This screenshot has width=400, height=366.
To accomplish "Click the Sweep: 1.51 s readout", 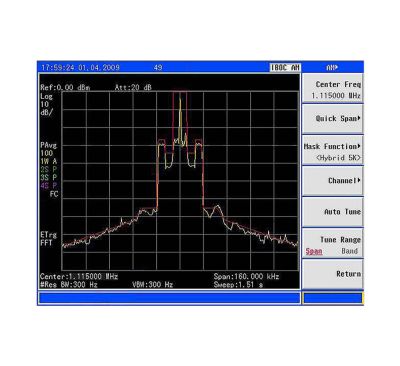I will pos(238,284).
